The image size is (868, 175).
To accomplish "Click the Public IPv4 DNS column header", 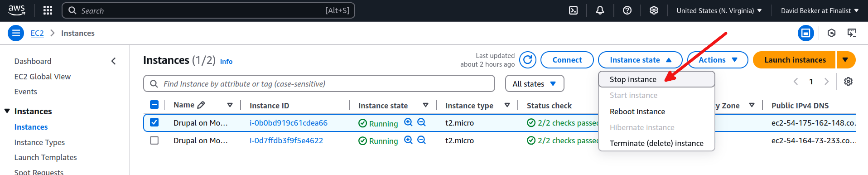I will [x=800, y=106].
